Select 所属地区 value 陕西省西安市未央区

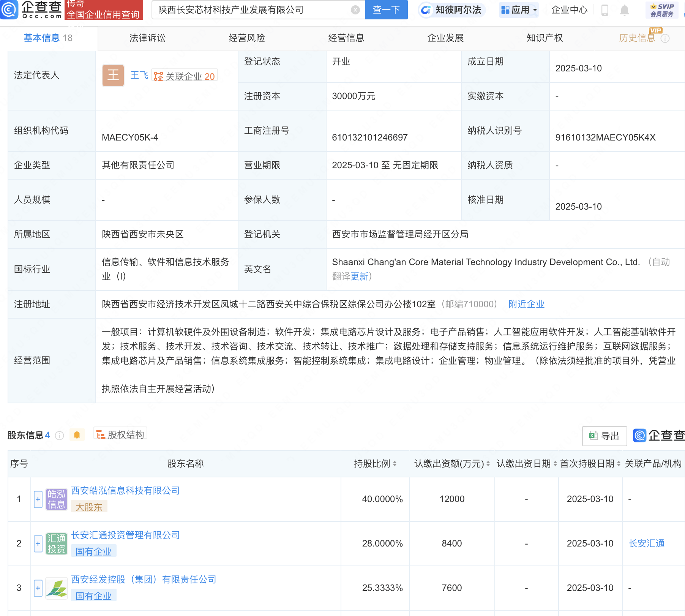[143, 234]
